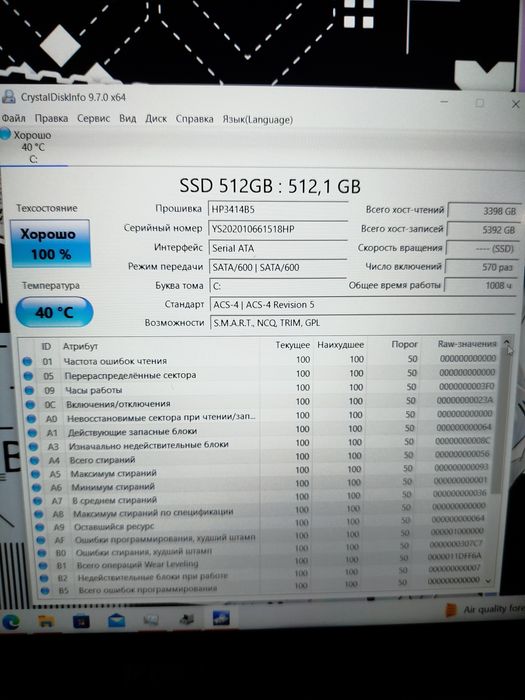Click the Стандарт field ACS-4 Revision 5
Viewport: 525px width, 700px height.
(x=362, y=304)
